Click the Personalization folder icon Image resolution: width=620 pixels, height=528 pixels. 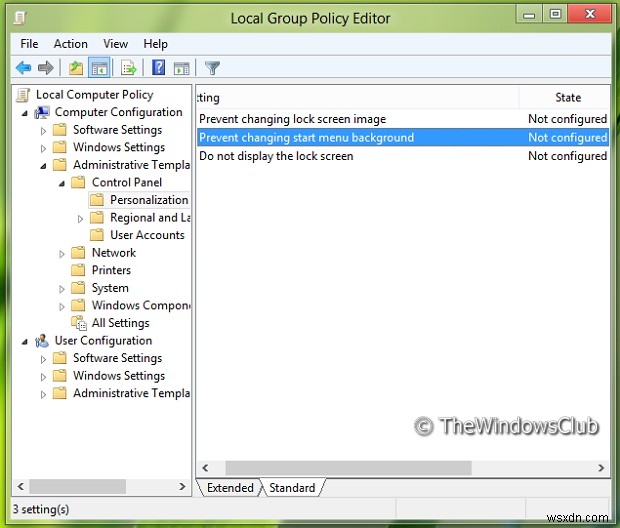coord(97,200)
